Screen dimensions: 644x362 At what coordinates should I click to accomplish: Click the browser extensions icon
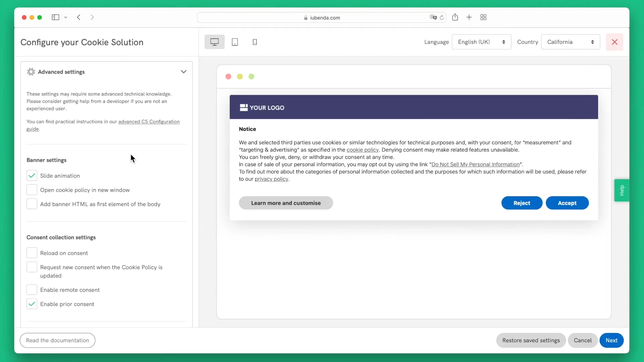coord(483,17)
